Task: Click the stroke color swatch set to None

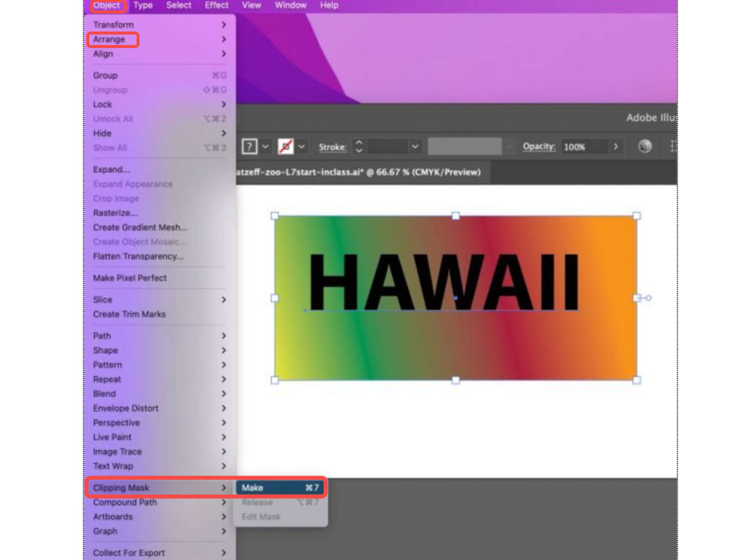Action: [x=286, y=146]
